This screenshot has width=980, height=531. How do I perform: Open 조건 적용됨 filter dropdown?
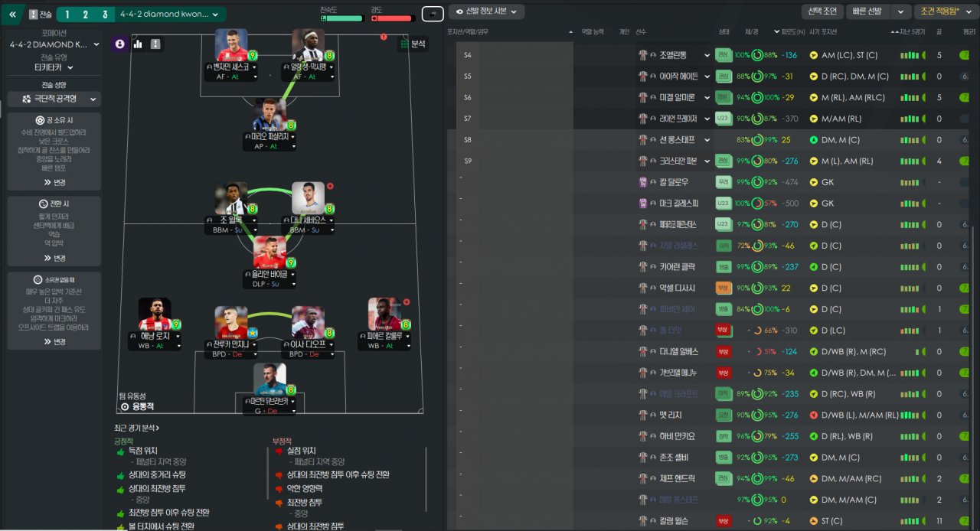(x=945, y=11)
